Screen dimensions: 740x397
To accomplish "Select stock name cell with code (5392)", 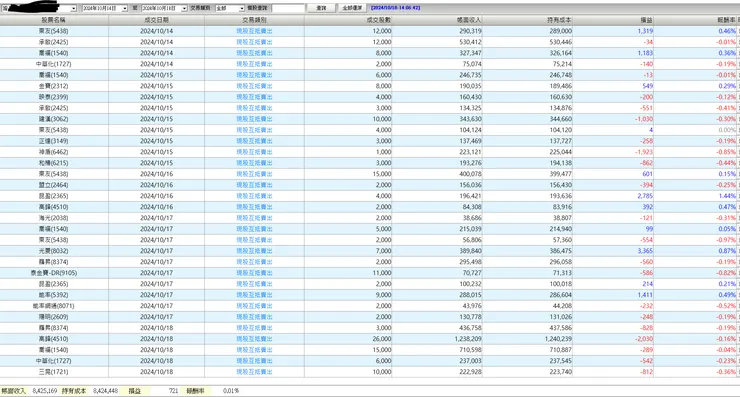I will (x=54, y=295).
